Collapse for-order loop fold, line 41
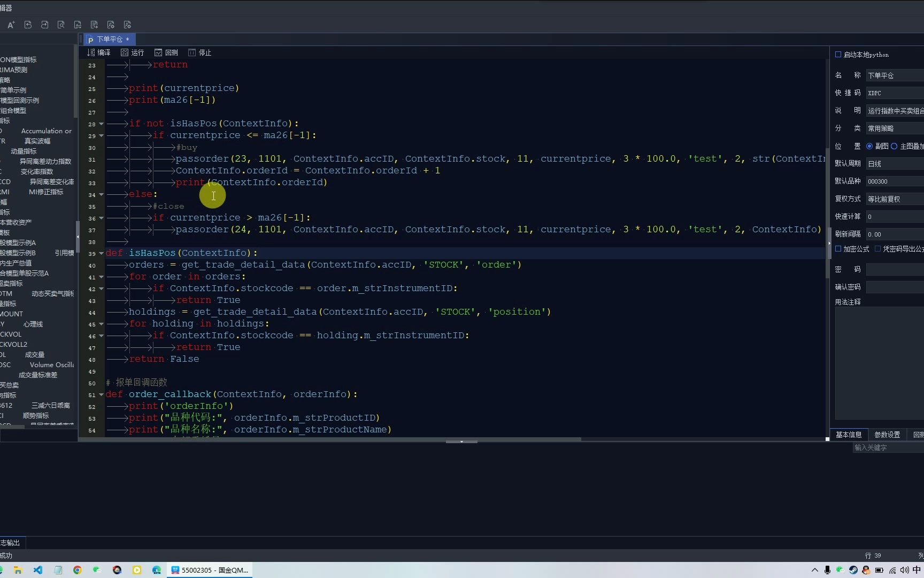Viewport: 924px width, 578px height. click(x=101, y=277)
